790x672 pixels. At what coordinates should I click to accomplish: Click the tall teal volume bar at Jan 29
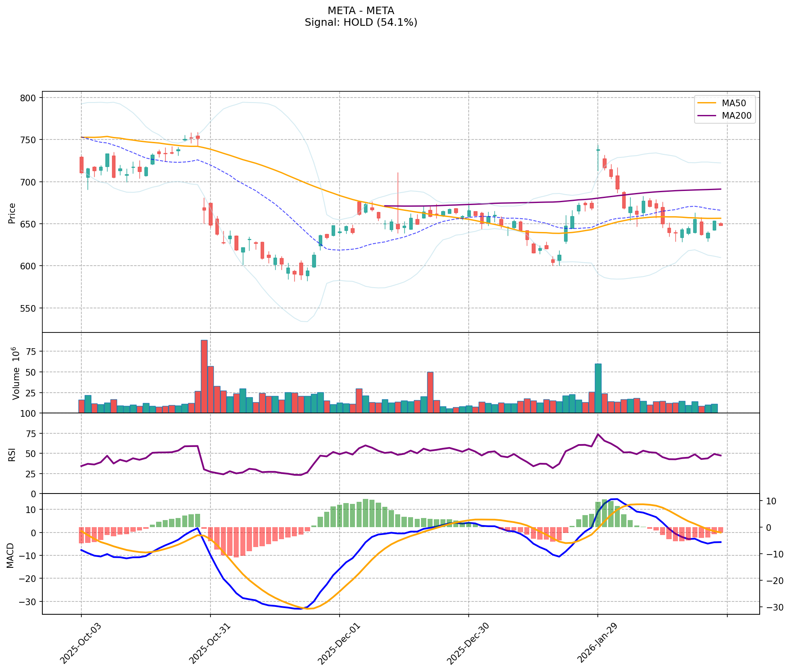coord(598,388)
